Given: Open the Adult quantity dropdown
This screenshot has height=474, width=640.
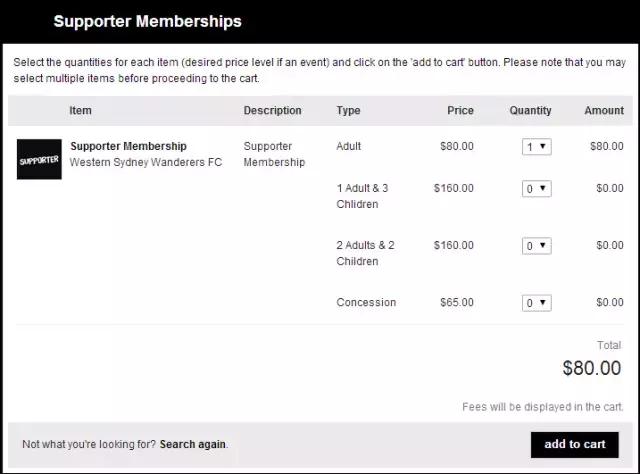Looking at the screenshot, I should click(x=536, y=147).
